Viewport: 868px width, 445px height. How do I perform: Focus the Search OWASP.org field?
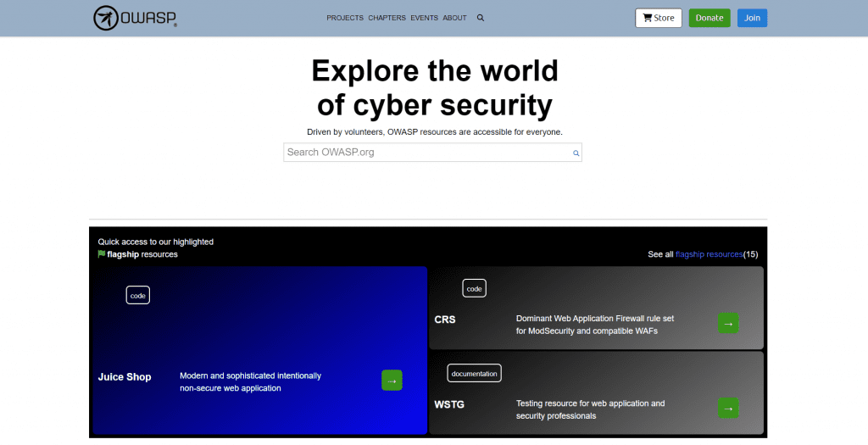(432, 153)
